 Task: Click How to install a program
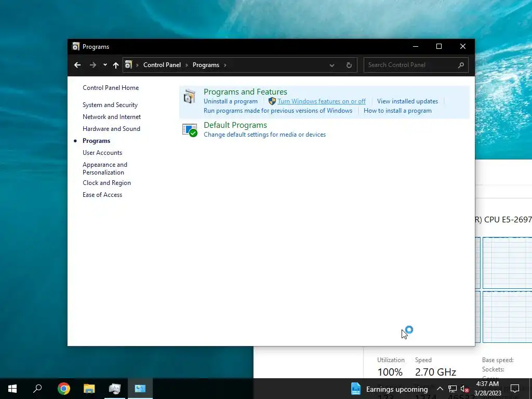tap(397, 111)
